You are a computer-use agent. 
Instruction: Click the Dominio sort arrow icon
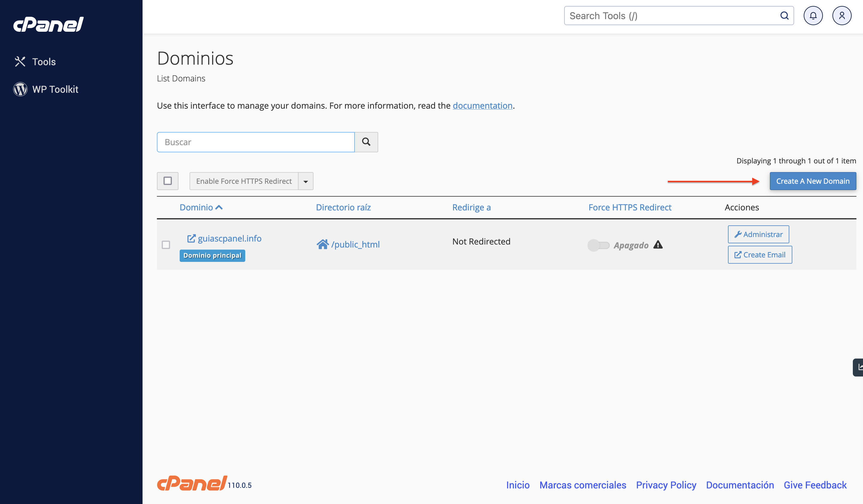[219, 207]
